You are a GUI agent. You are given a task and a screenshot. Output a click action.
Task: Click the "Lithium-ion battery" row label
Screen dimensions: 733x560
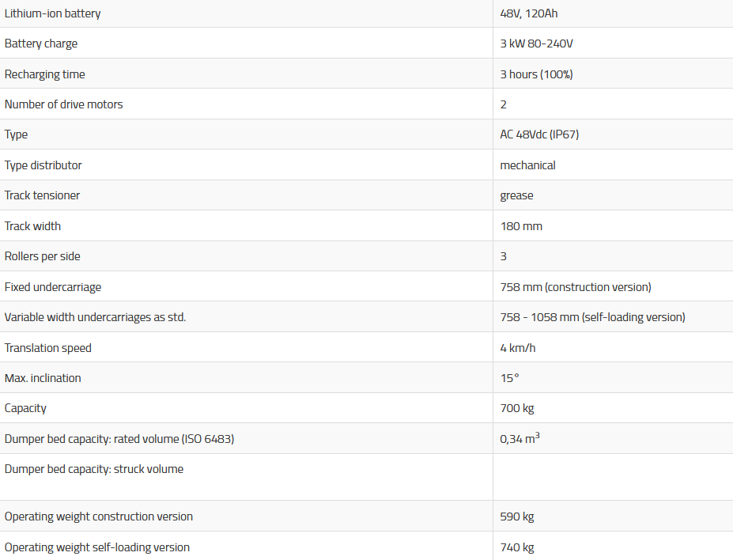[53, 13]
